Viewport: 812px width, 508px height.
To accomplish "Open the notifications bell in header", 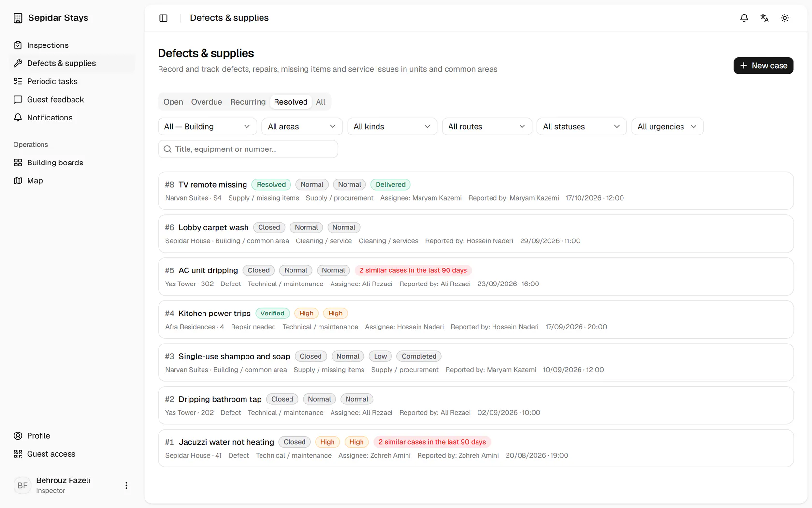I will [744, 18].
